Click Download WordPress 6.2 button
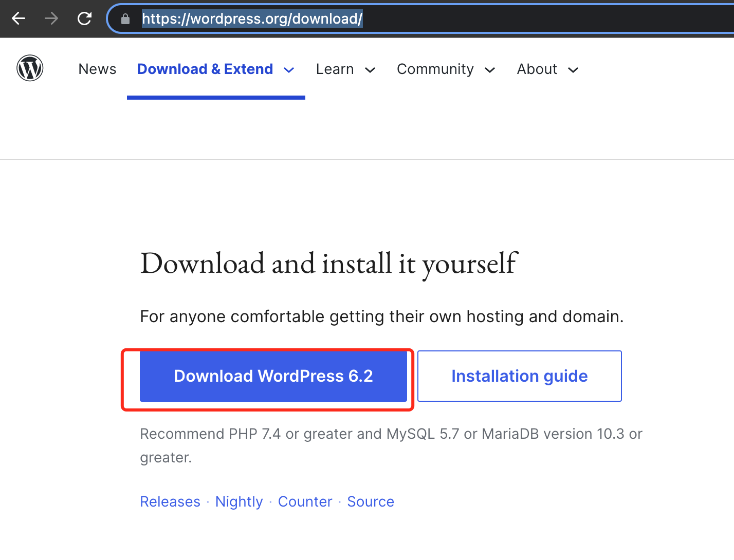The image size is (734, 560). 273,376
